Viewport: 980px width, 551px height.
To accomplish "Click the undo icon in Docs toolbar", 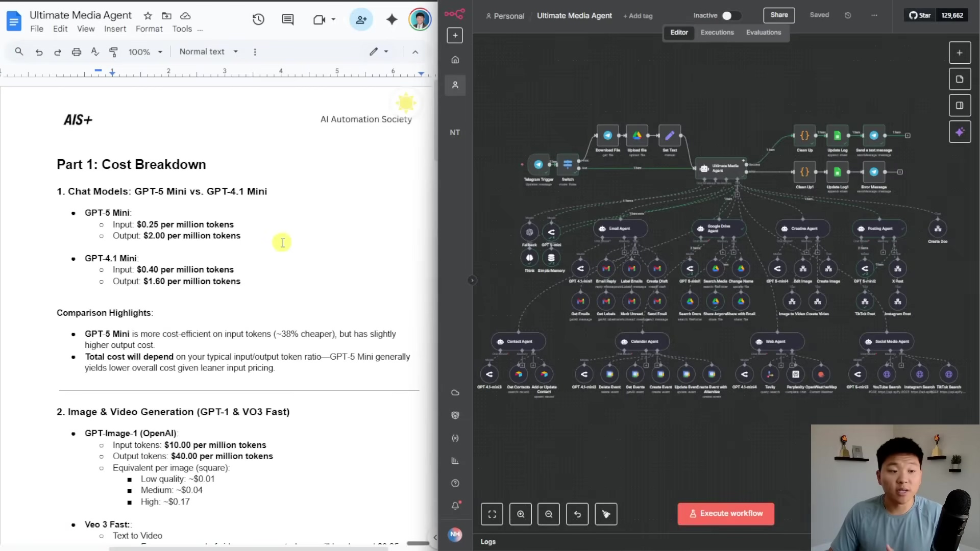I will click(x=39, y=52).
